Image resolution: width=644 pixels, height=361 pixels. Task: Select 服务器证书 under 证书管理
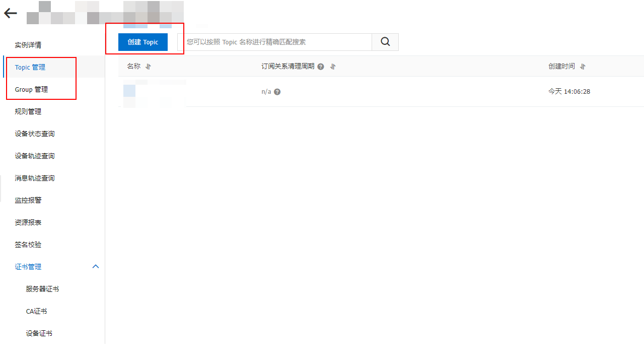(42, 289)
